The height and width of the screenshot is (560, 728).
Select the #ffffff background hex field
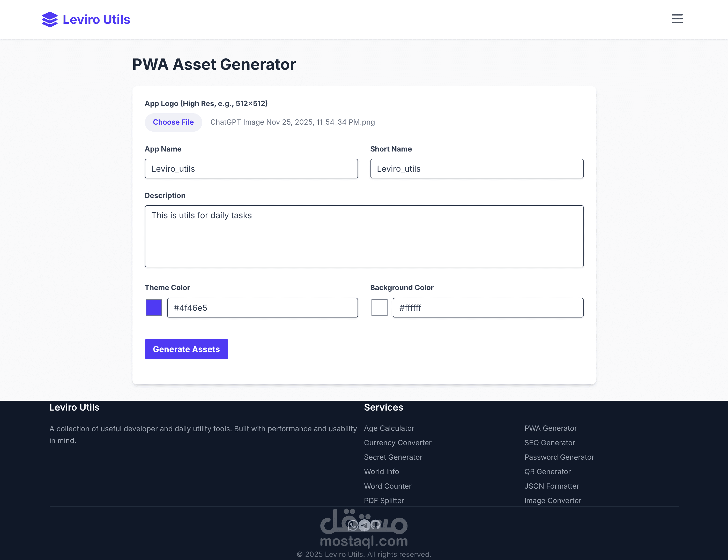488,307
